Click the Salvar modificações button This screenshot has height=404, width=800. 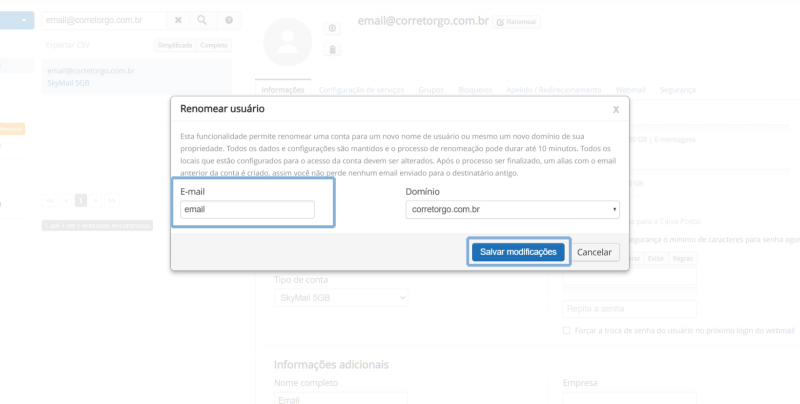tap(518, 252)
